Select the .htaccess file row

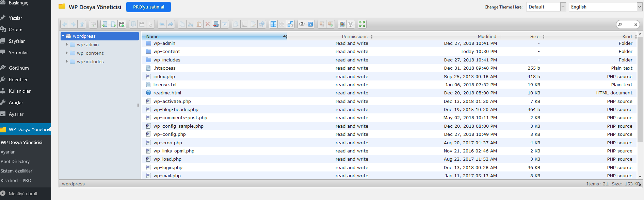click(389, 68)
